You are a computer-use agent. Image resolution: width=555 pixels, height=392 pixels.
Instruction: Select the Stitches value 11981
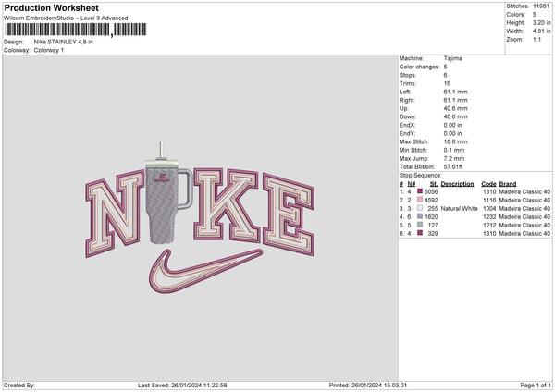[x=542, y=6]
